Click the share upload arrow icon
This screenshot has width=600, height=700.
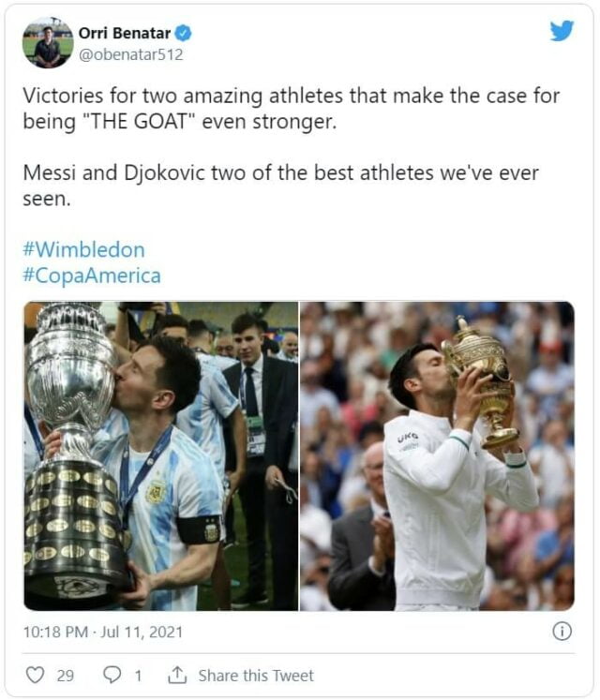coord(177,675)
